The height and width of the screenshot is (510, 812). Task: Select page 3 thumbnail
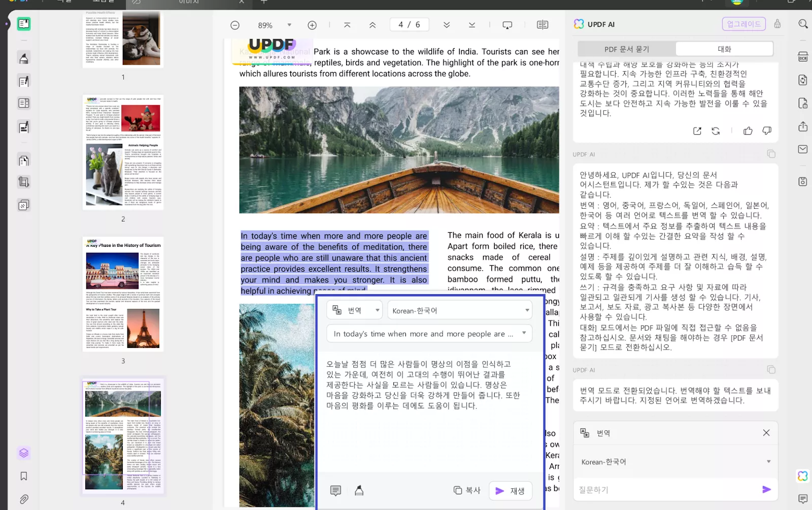click(x=123, y=295)
